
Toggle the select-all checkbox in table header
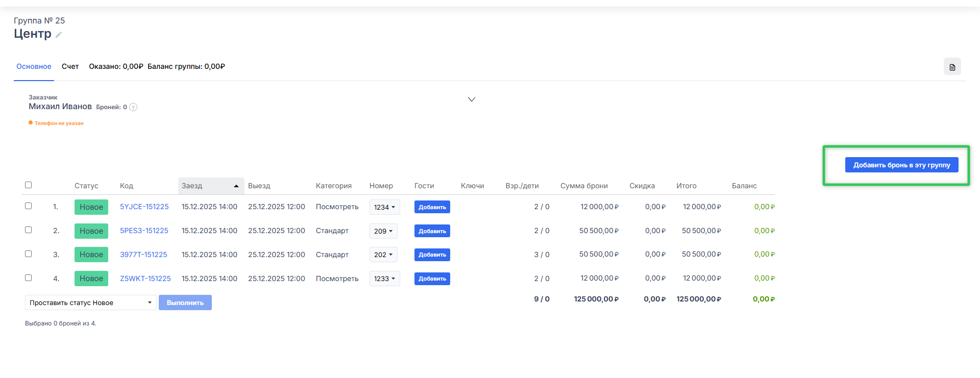[x=29, y=185]
